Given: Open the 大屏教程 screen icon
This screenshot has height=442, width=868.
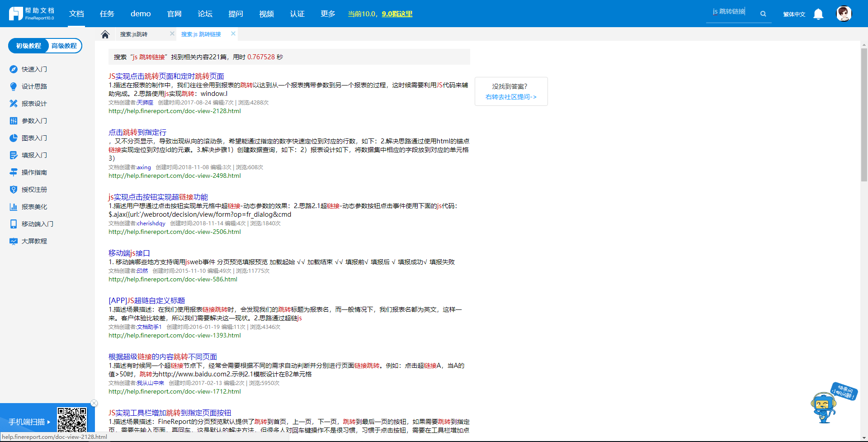Looking at the screenshot, I should click(14, 241).
